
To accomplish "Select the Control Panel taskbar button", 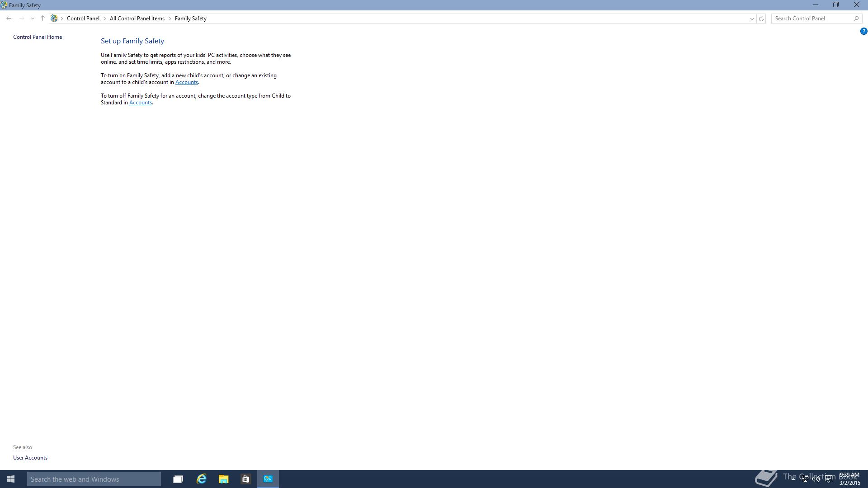I will pyautogui.click(x=268, y=479).
